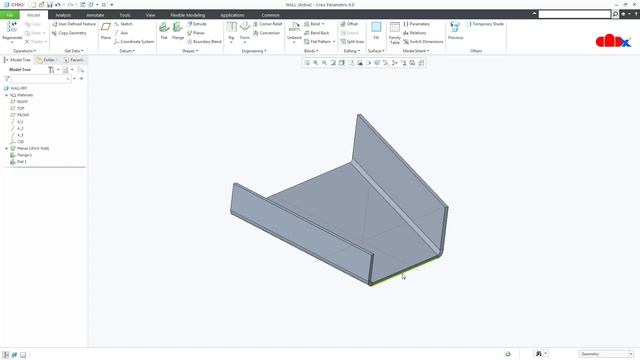Open the Surface group dropdown

pyautogui.click(x=376, y=51)
